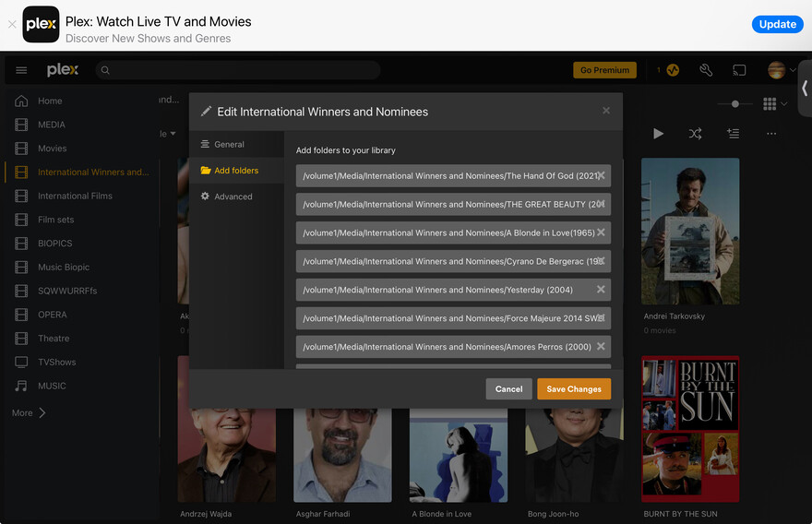The image size is (812, 524).
Task: Switch to General tab in edit dialog
Action: pos(236,145)
